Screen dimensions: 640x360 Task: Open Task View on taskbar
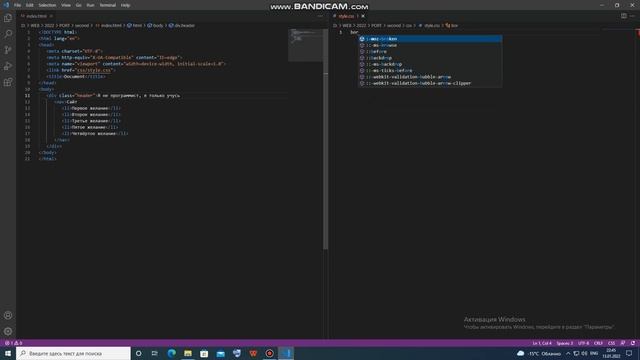(155, 353)
